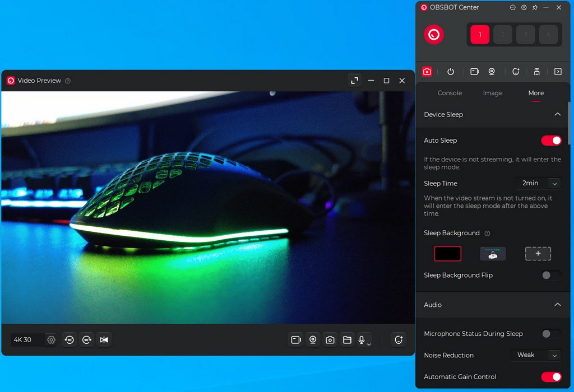Click the Automatic Gain Control label
The height and width of the screenshot is (392, 574).
(x=460, y=377)
